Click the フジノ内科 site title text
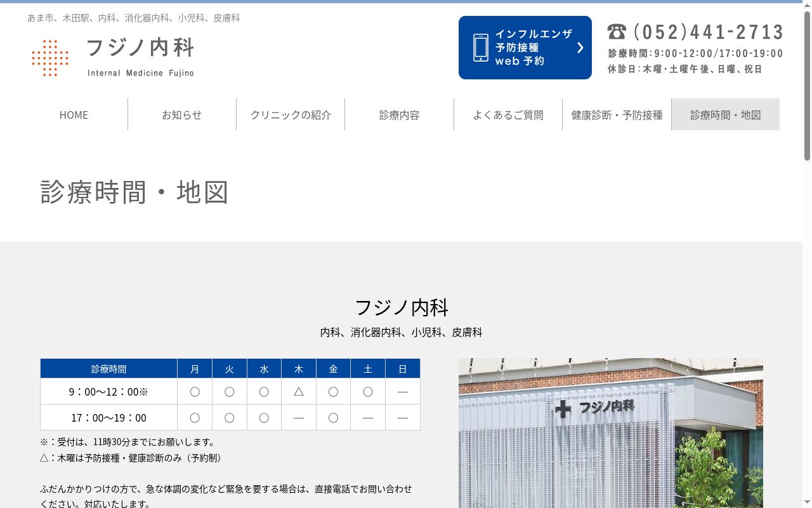This screenshot has height=508, width=812. [140, 48]
